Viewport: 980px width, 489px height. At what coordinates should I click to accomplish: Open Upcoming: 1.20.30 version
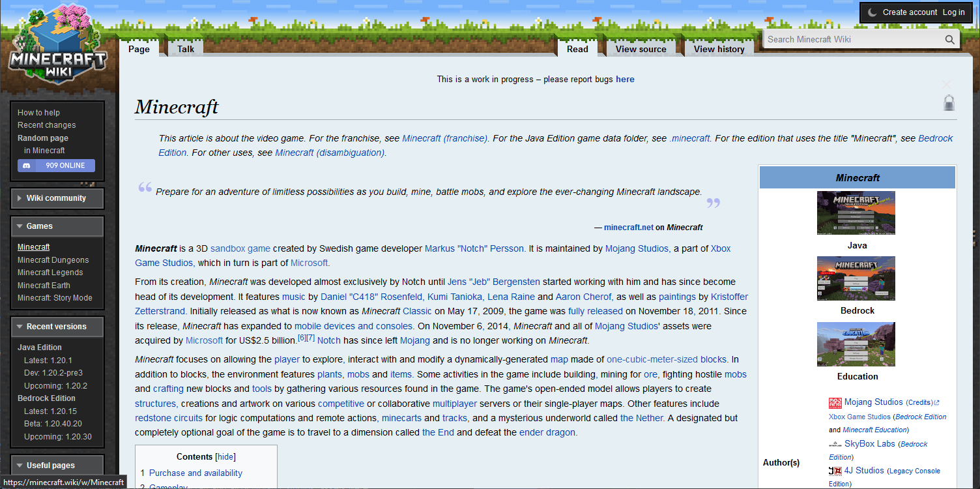click(x=58, y=437)
